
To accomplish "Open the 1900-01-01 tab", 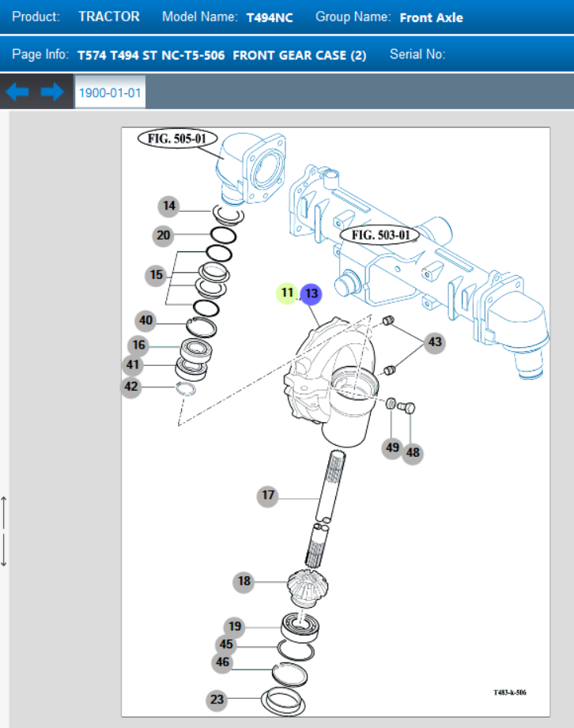I will point(110,92).
